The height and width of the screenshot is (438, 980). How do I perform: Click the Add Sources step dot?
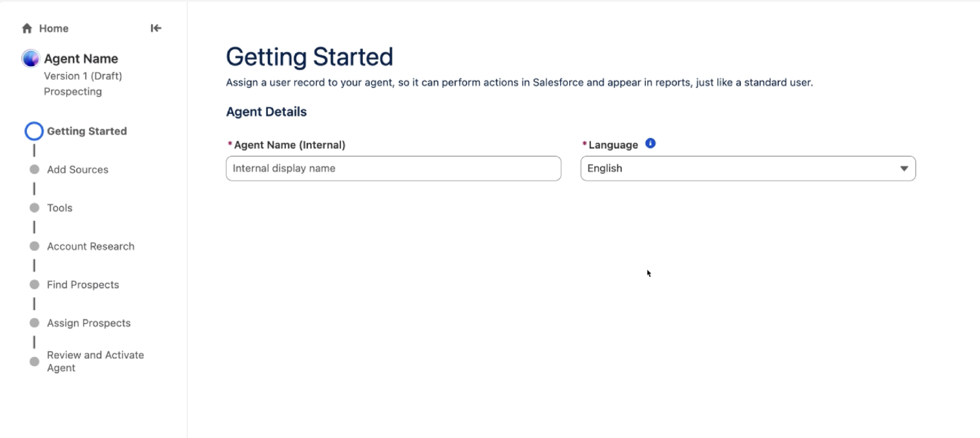coord(34,169)
